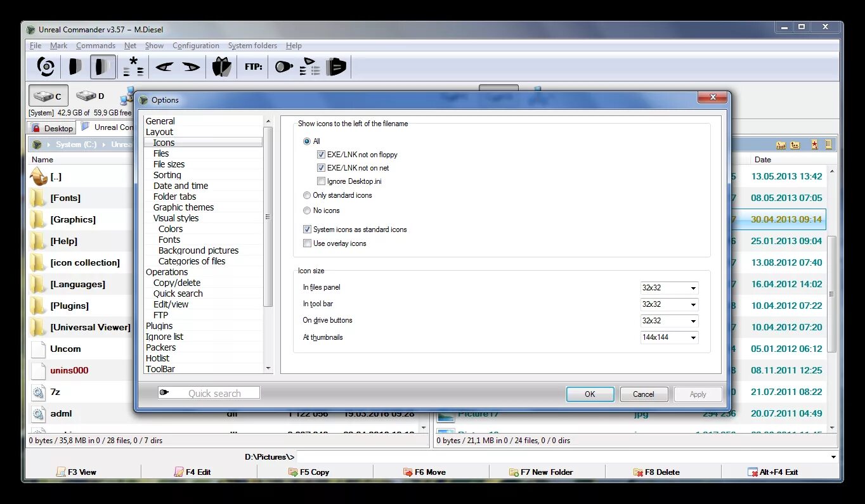Click the left-facing eye toolbar icon
The image size is (865, 504).
click(164, 66)
